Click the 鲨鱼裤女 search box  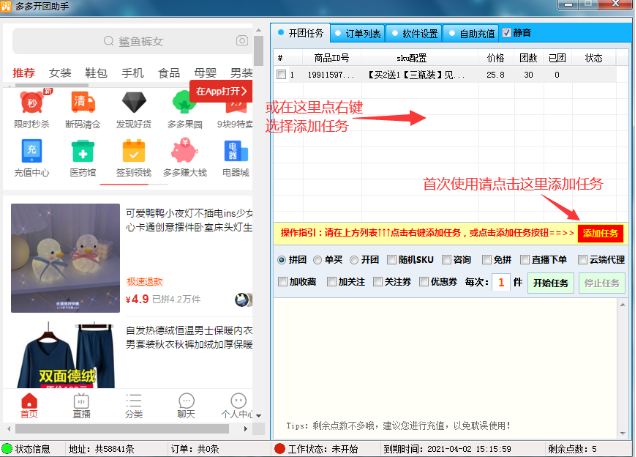pos(133,41)
